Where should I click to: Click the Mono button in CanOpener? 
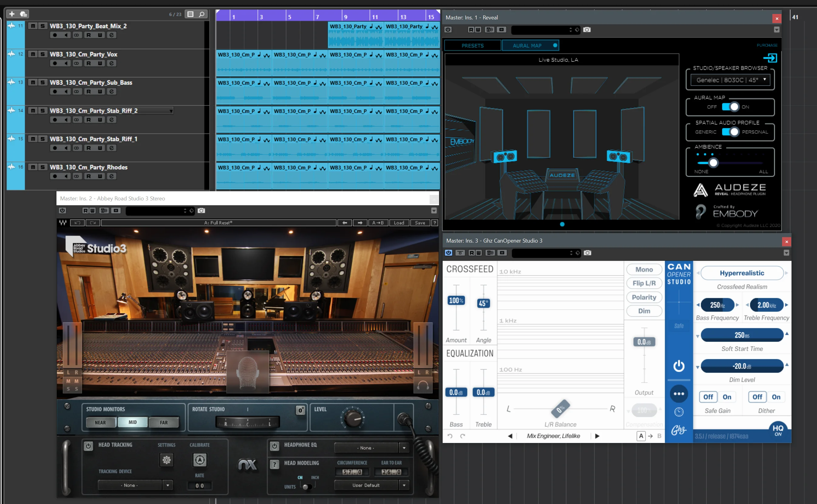point(644,269)
